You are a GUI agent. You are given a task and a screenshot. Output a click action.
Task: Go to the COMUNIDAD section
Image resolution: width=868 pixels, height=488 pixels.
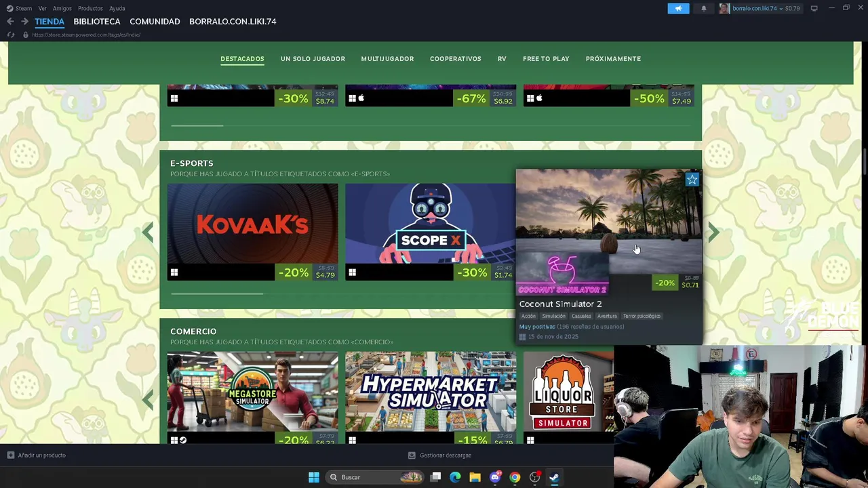155,22
